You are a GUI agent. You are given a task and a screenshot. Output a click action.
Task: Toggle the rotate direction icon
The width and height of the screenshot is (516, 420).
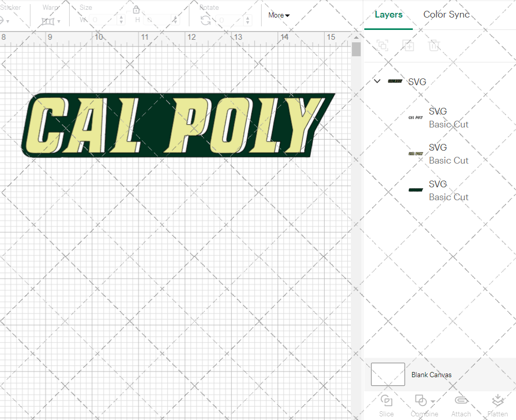click(205, 19)
